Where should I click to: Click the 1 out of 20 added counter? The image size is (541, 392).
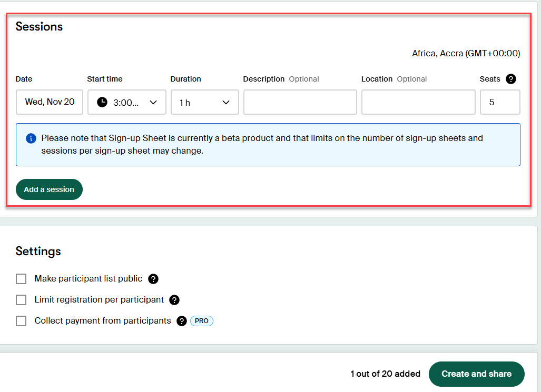coord(385,374)
